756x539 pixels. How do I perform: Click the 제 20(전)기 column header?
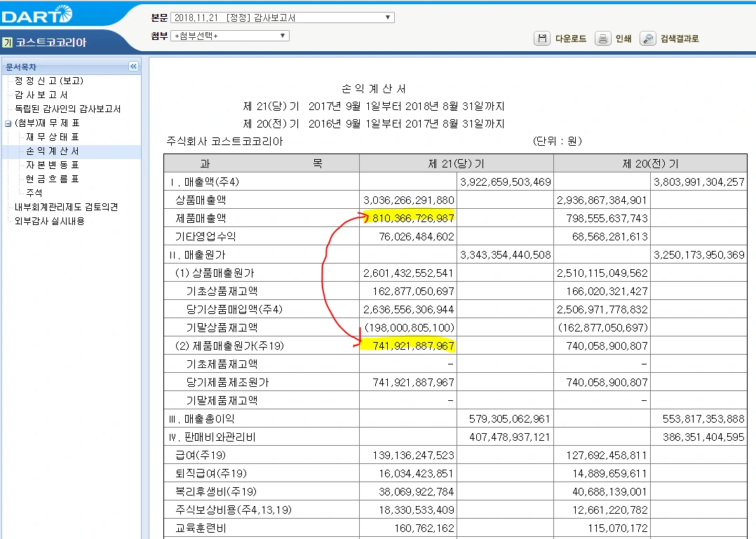[650, 164]
